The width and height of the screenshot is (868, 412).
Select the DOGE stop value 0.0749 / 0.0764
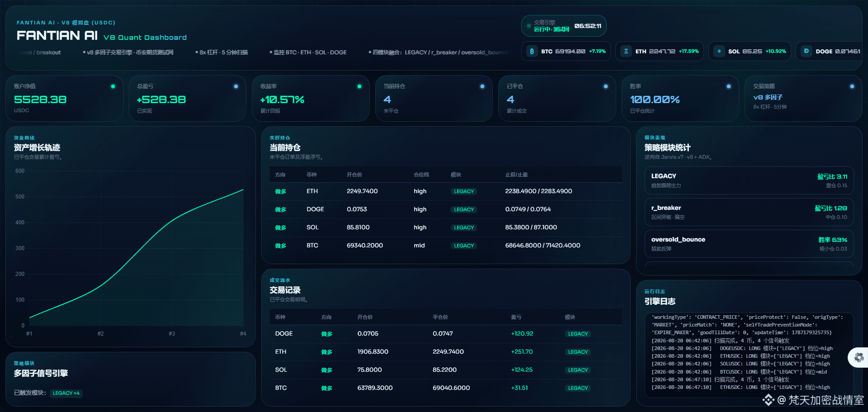pos(528,209)
